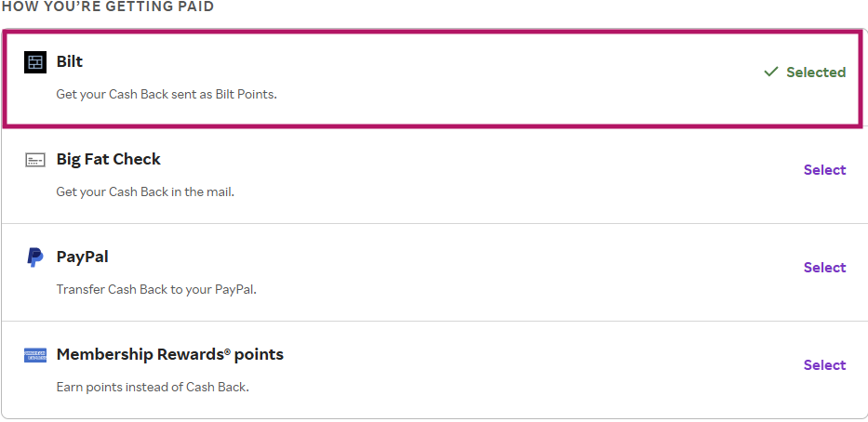Click the Bilt logo icon
This screenshot has width=868, height=422.
pyautogui.click(x=35, y=62)
